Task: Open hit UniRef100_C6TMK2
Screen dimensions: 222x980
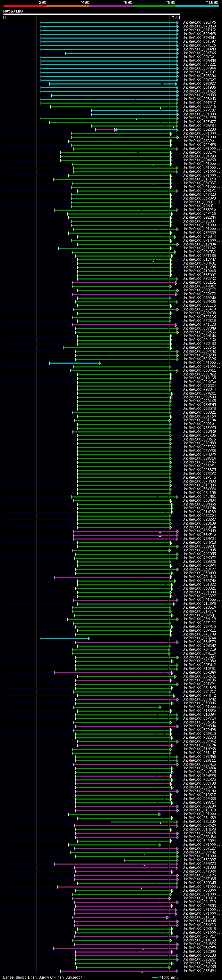Action: (x=199, y=30)
